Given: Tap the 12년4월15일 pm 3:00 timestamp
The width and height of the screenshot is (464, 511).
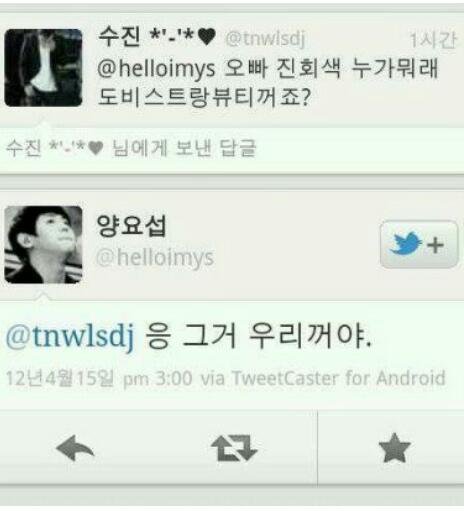Looking at the screenshot, I should pos(99,378).
